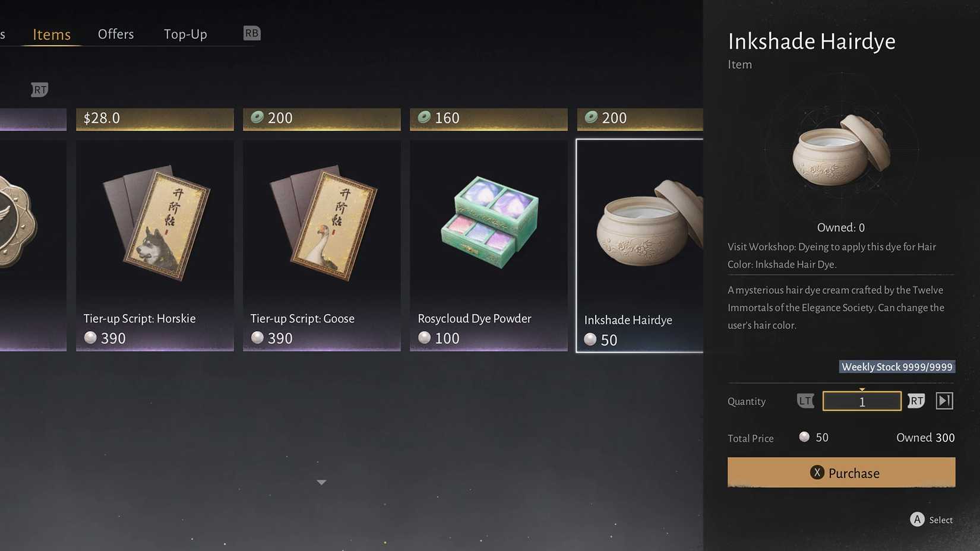Decrease quantity with the LT button
The height and width of the screenshot is (551, 980).
[805, 401]
